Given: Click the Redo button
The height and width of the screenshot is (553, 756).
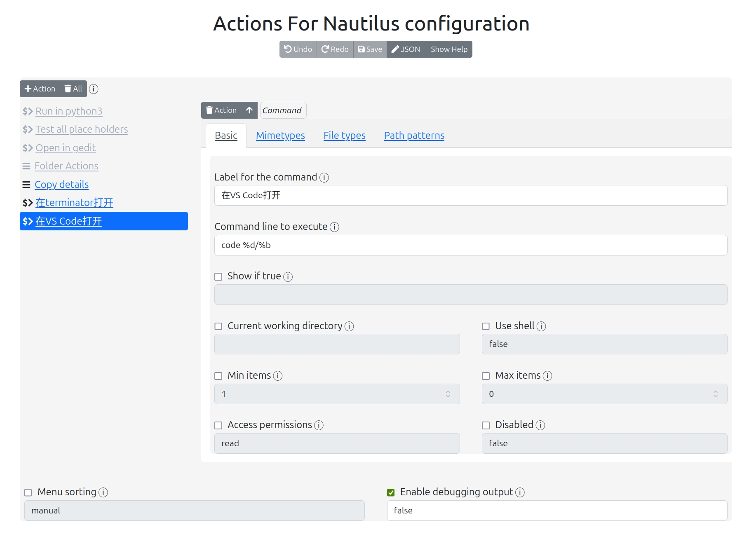Looking at the screenshot, I should pos(335,49).
